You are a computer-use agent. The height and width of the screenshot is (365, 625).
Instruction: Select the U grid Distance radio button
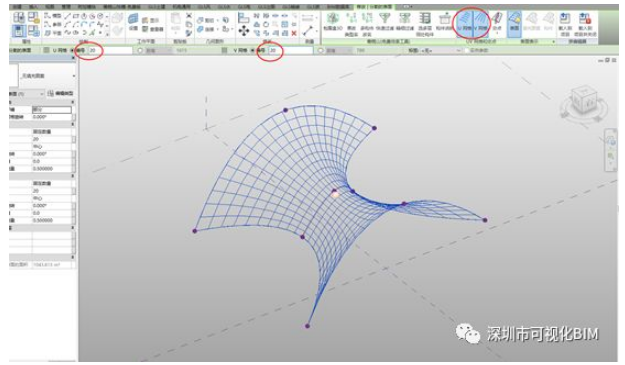pos(140,51)
